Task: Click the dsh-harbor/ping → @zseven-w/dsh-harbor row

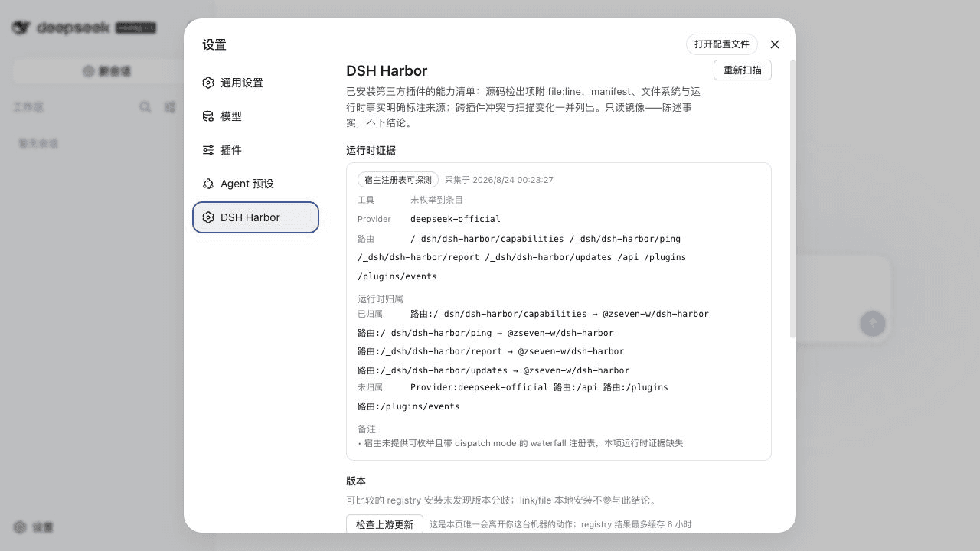Action: 485,333
